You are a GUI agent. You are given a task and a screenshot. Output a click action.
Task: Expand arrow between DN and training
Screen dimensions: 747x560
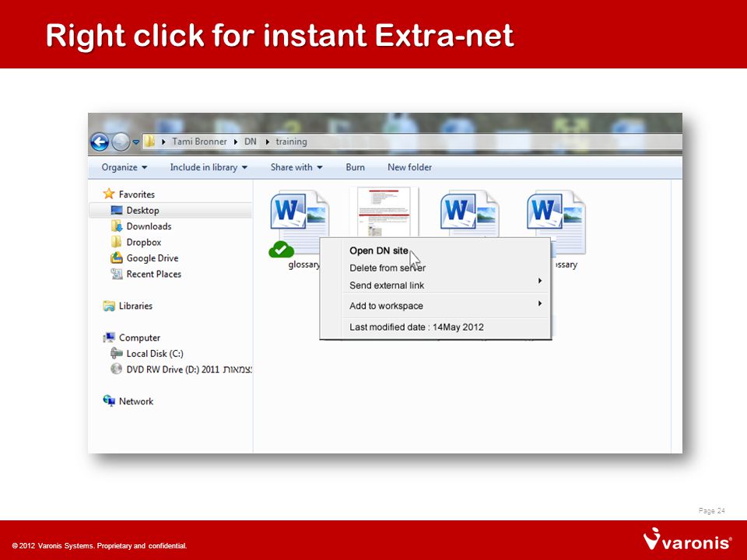[x=267, y=142]
